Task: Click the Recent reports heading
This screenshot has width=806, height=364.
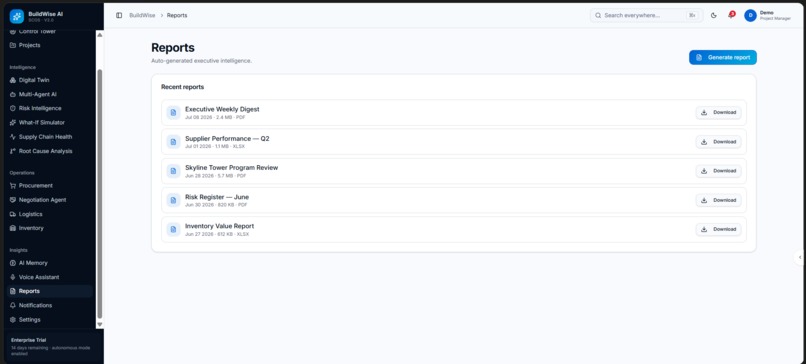Action: (x=182, y=87)
